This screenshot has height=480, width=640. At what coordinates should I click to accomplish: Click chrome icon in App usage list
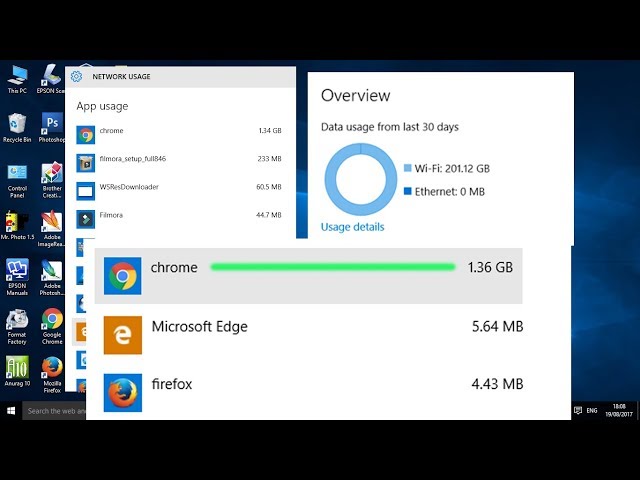(x=85, y=135)
